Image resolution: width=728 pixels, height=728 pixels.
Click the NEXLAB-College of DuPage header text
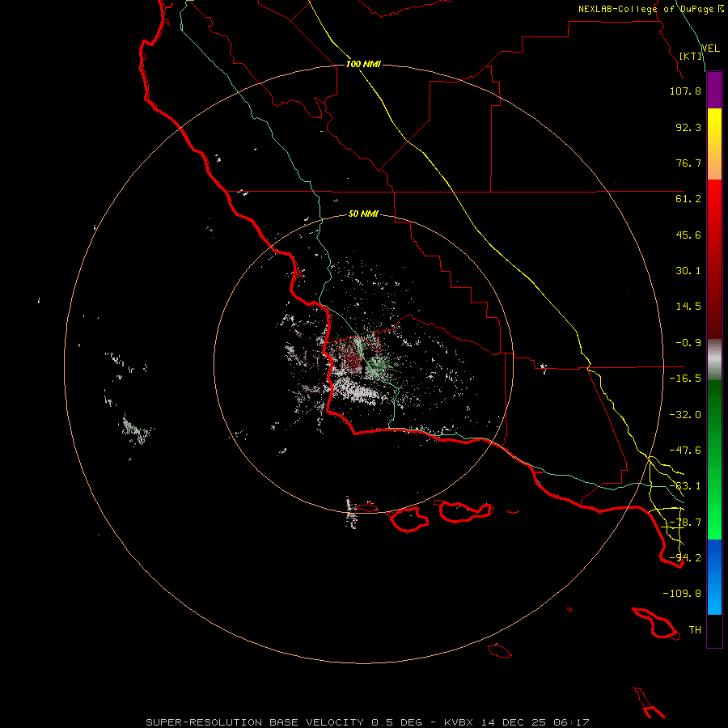pyautogui.click(x=651, y=9)
